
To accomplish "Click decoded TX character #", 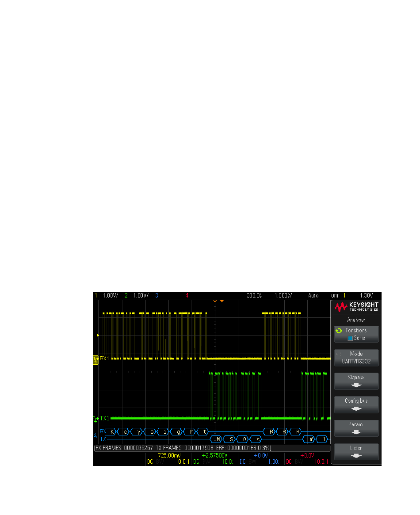I will 311,439.
